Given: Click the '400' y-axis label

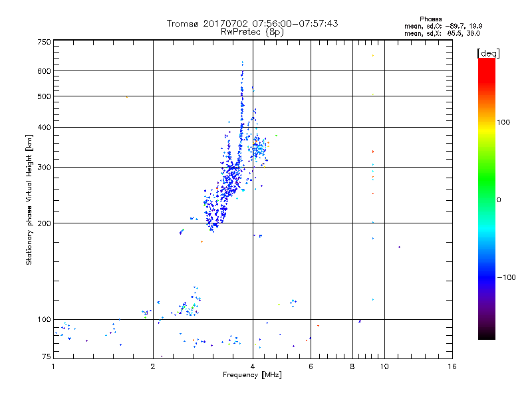Looking at the screenshot, I should tap(44, 127).
